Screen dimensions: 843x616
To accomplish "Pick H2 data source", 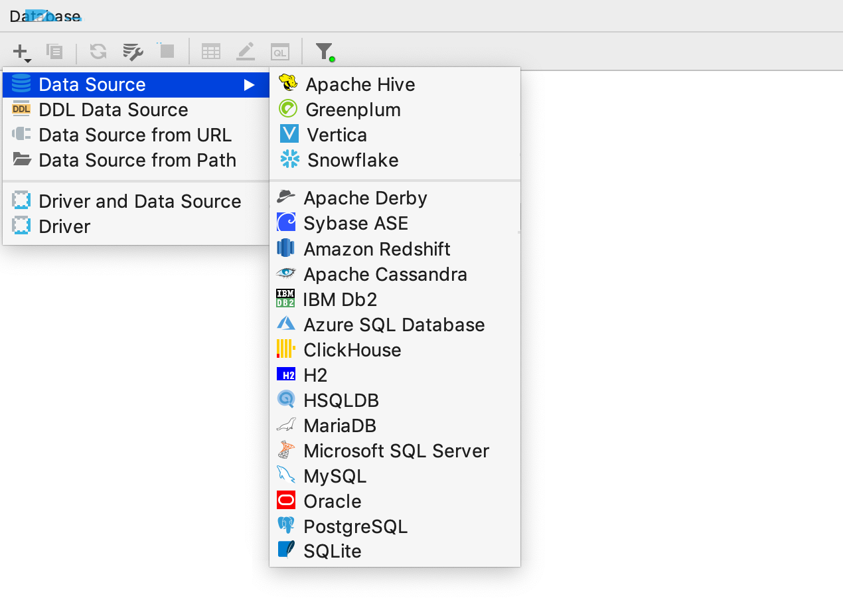I will coord(395,375).
